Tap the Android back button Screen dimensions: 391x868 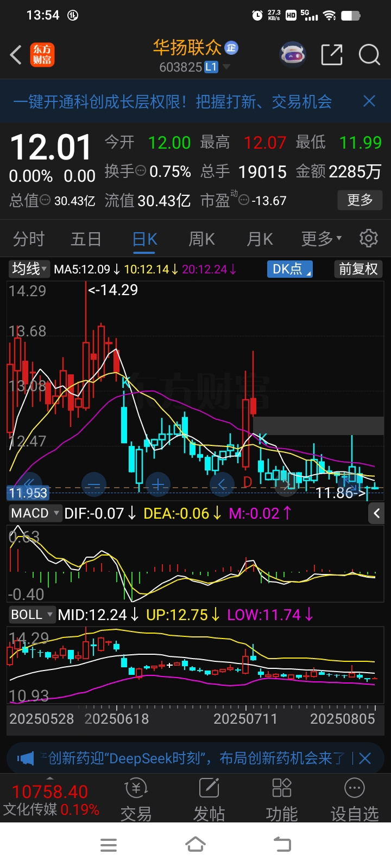(282, 845)
